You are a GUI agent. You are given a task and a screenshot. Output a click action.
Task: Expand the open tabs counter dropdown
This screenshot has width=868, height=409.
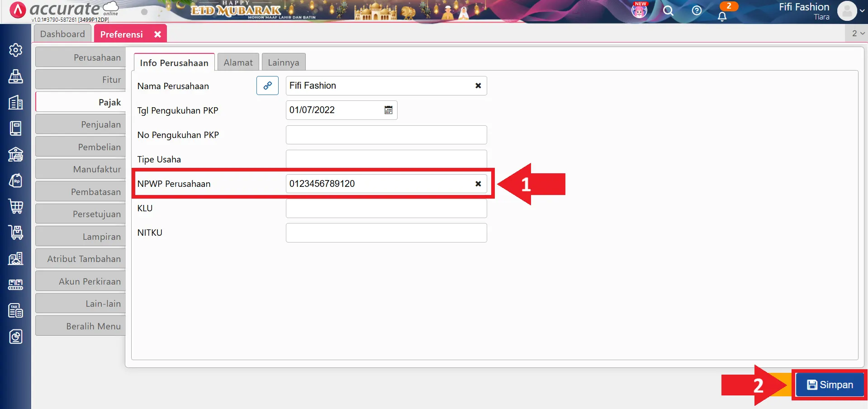point(858,33)
